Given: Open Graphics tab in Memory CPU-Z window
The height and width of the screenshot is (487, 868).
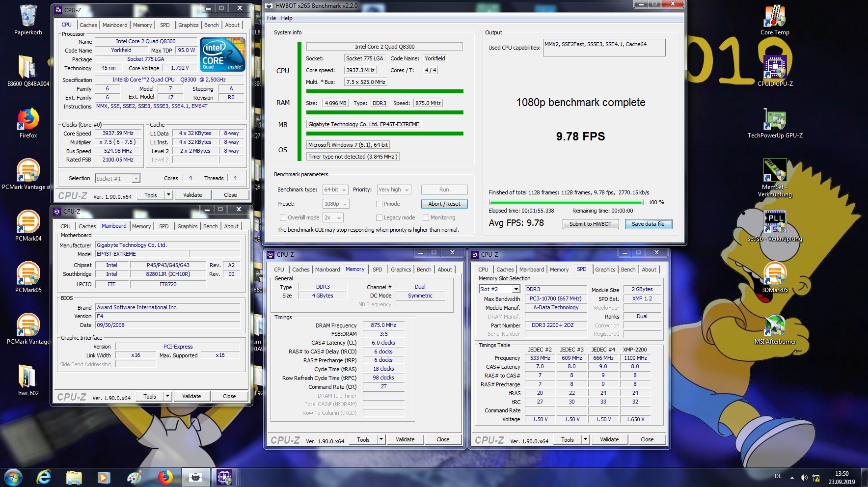Looking at the screenshot, I should pos(401,270).
